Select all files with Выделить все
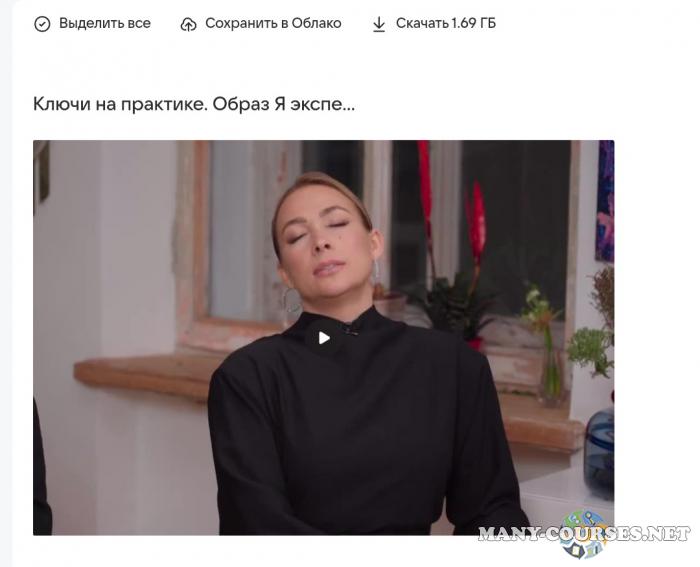The image size is (700, 567). (92, 23)
